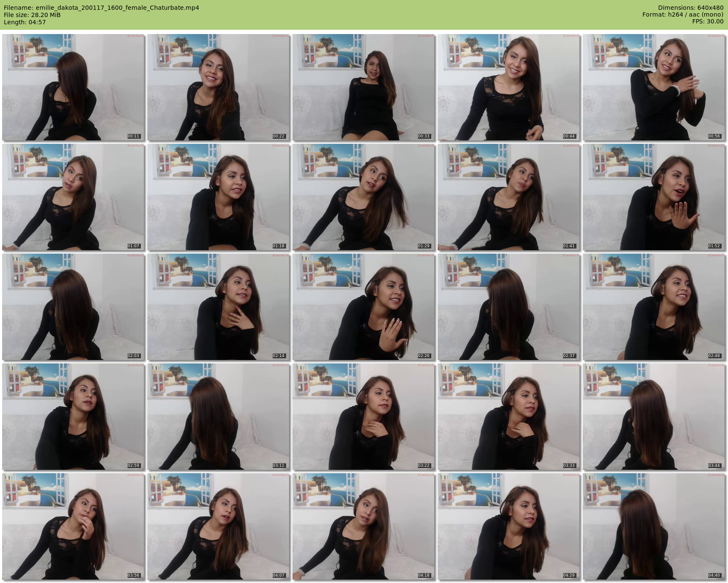Open the thumbnail marked 00:33
Image resolution: width=728 pixels, height=583 pixels.
[x=363, y=87]
